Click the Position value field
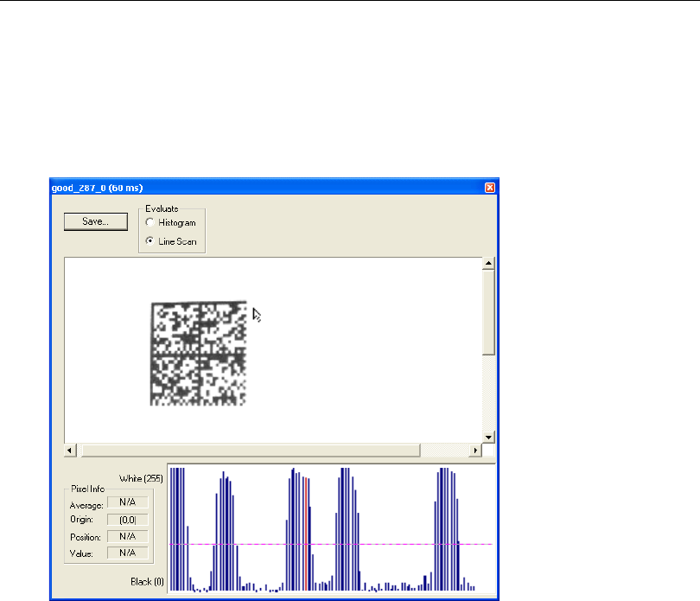The height and width of the screenshot is (601, 700). tap(128, 536)
